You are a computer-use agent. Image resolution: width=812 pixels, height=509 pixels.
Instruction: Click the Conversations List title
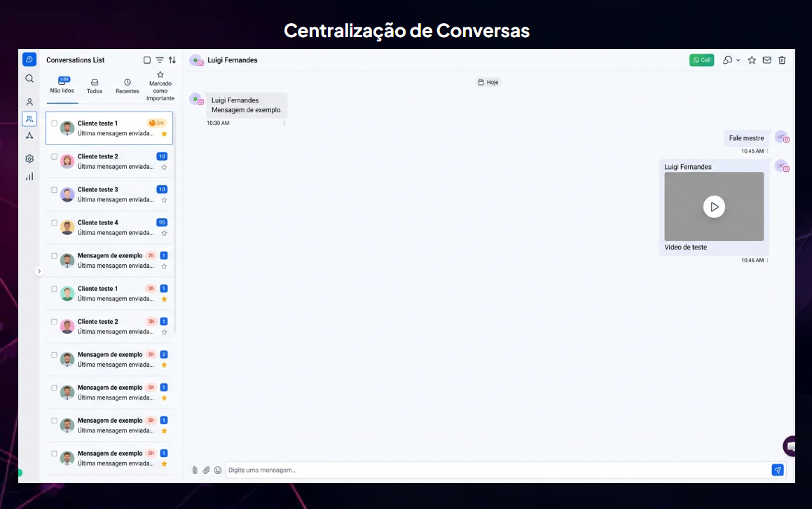coord(75,60)
